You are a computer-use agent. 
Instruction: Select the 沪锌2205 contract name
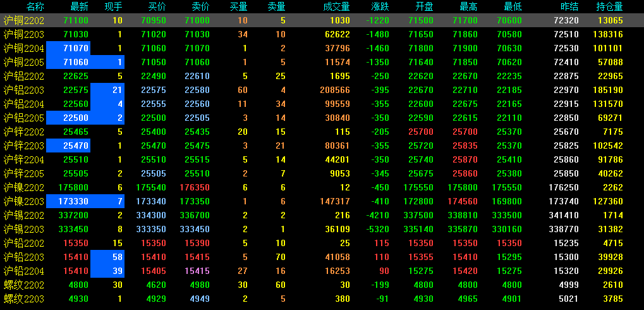tap(23, 173)
